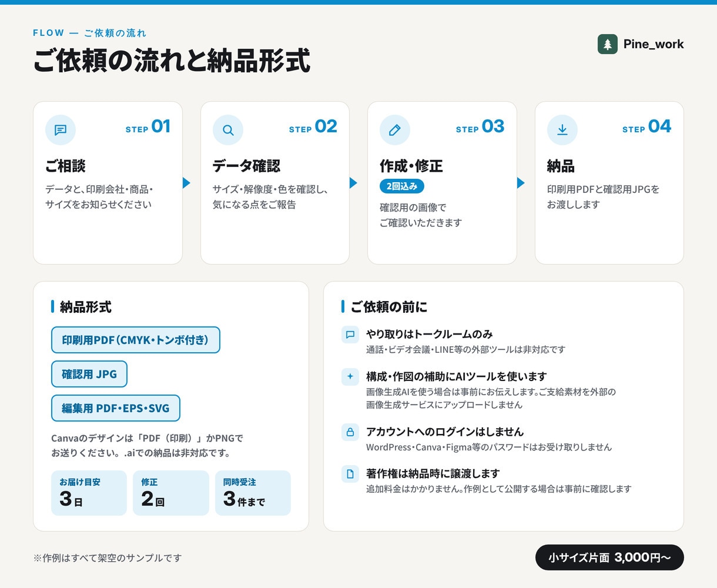717x588 pixels.
Task: Click the STEP 02 label
Action: coord(313,126)
